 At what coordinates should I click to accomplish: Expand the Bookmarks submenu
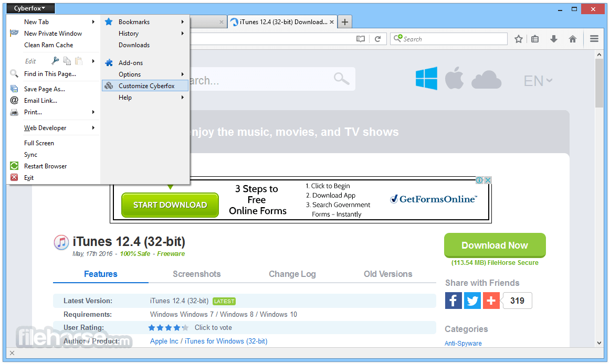145,22
